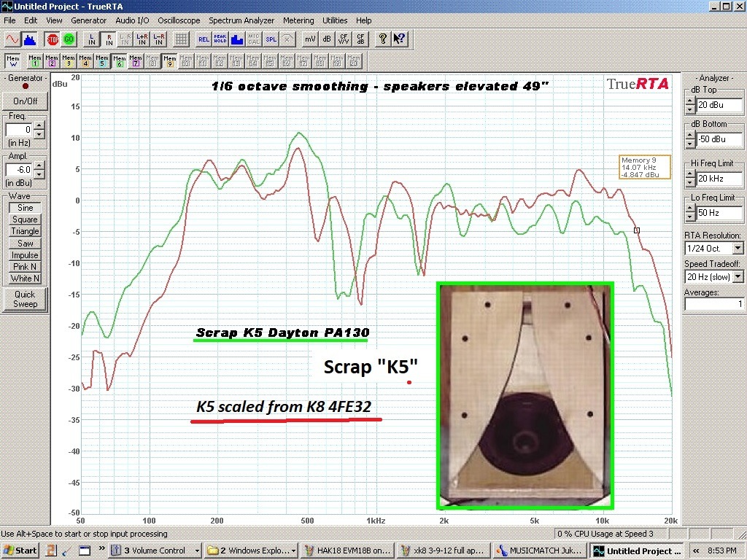Click the CF V/V icon

(x=344, y=39)
